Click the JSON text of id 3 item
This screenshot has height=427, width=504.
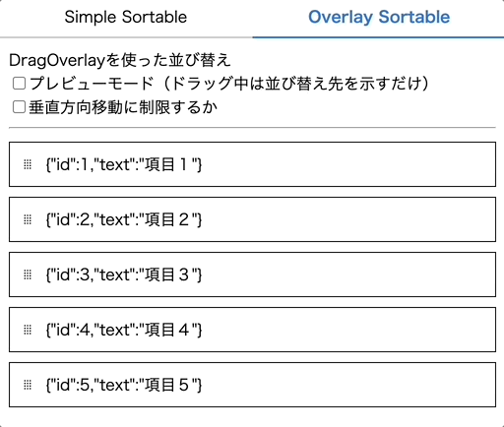[124, 274]
